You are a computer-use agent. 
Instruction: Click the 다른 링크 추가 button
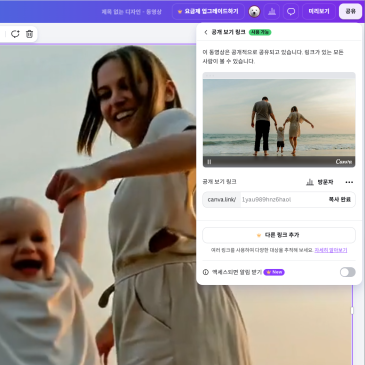coord(279,235)
